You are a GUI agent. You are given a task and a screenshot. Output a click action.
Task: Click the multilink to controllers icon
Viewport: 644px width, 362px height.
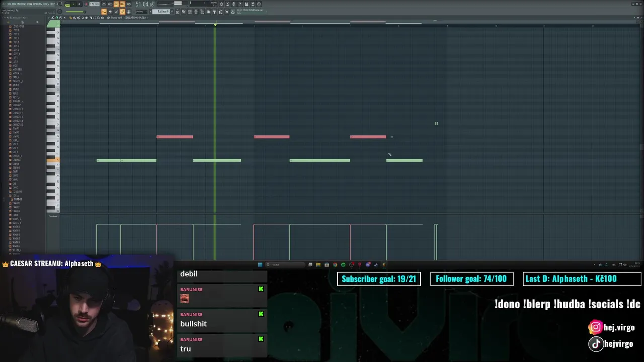128,11
